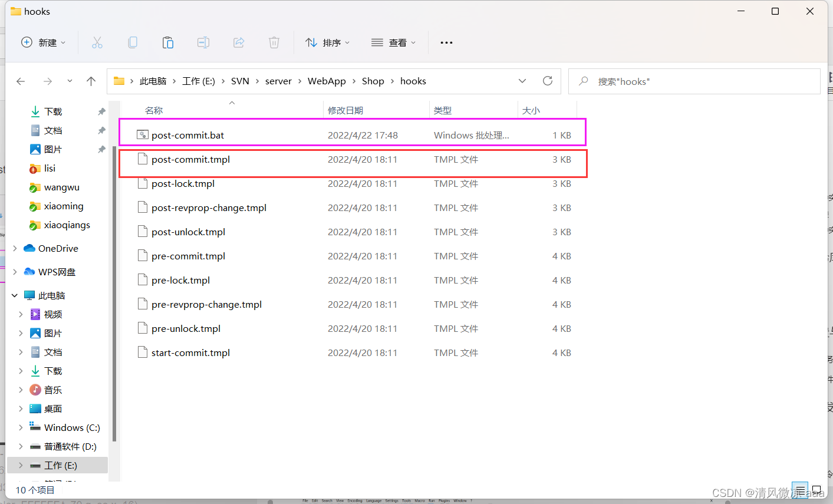The height and width of the screenshot is (504, 833).
Task: Switch to details view layout icon
Action: (800, 490)
